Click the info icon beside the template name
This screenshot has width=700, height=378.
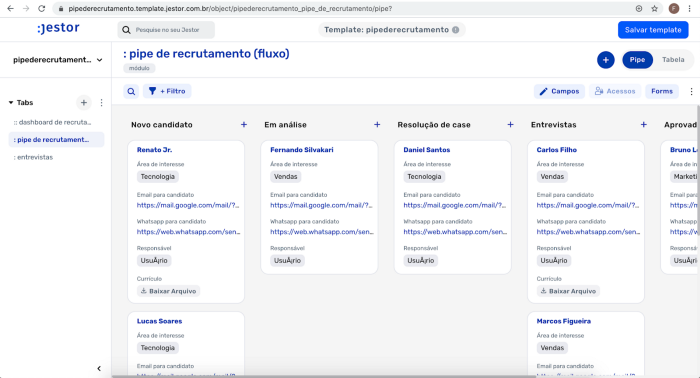455,30
